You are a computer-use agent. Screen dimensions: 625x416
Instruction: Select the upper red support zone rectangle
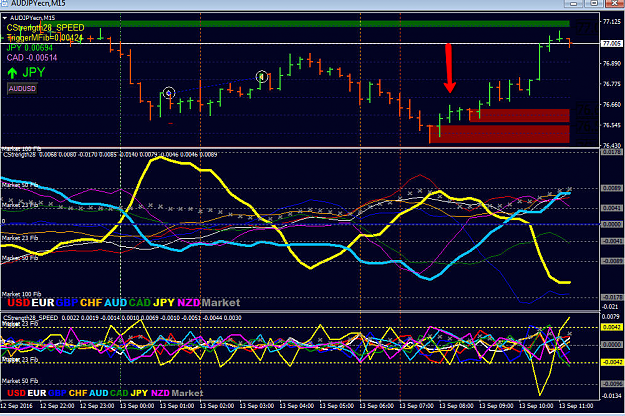[x=519, y=115]
